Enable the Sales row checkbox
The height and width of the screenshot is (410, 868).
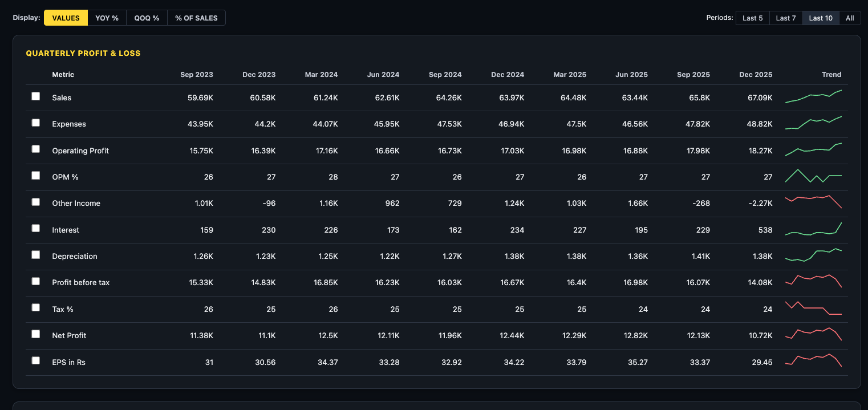pos(35,96)
